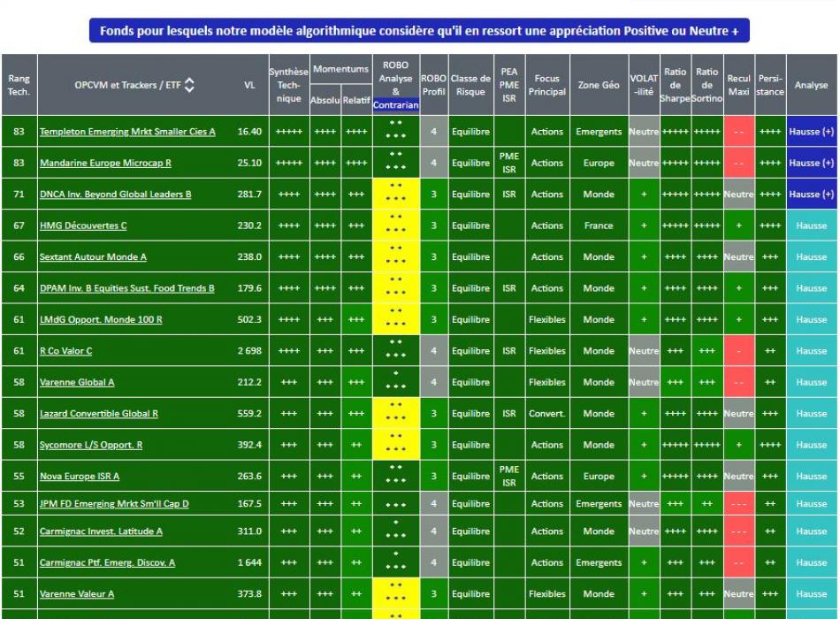This screenshot has height=619, width=840.
Task: Click the 'Flexibles' focus cell for Varenne Valeur A
Action: [547, 594]
